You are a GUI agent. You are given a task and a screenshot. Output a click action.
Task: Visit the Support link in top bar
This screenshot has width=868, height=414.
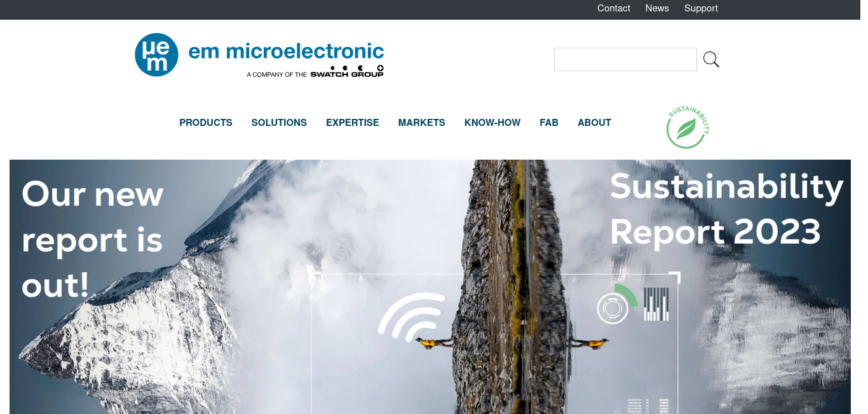coord(701,8)
